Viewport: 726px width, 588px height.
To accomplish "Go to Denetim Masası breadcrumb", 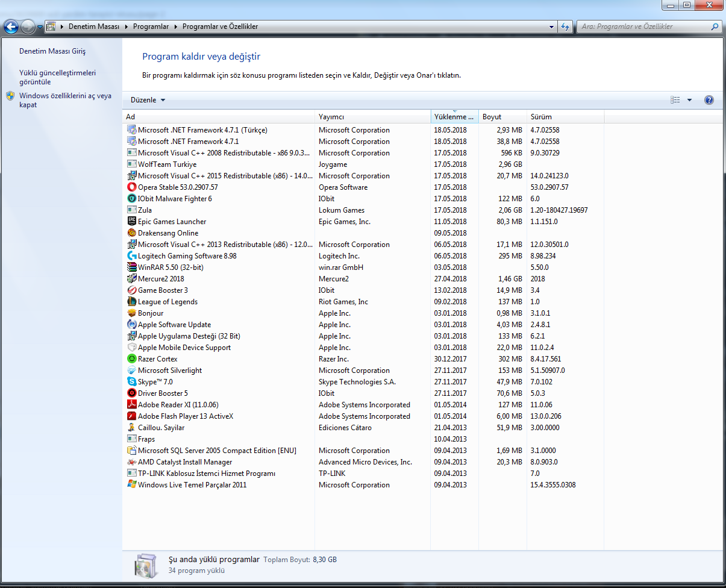I will coord(94,27).
